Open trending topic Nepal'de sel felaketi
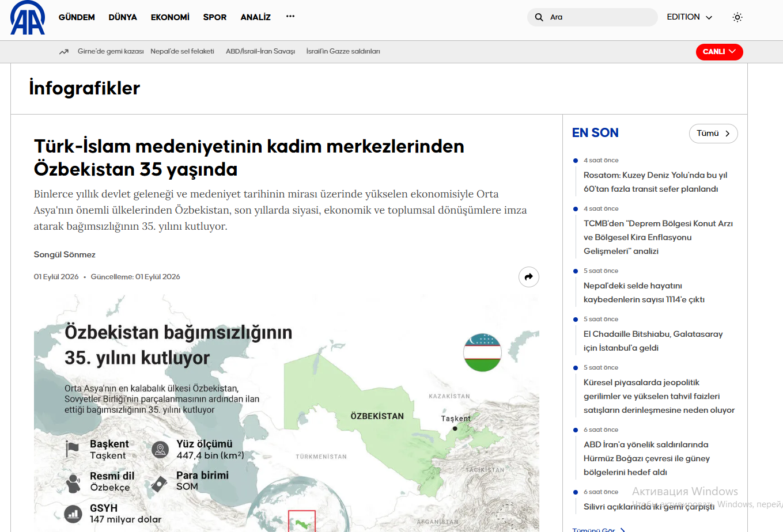 point(182,51)
